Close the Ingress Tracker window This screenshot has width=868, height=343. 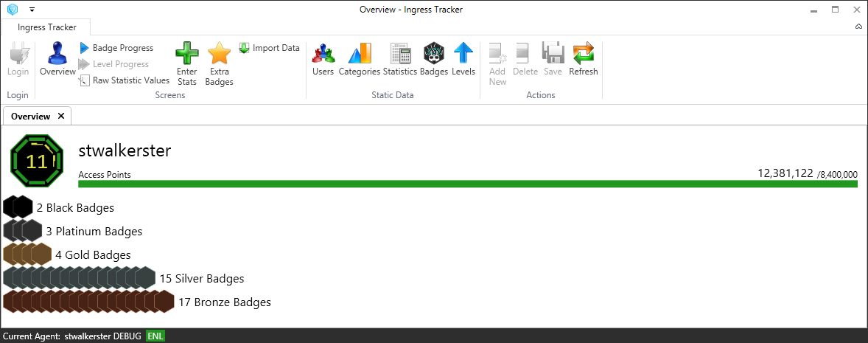point(858,10)
